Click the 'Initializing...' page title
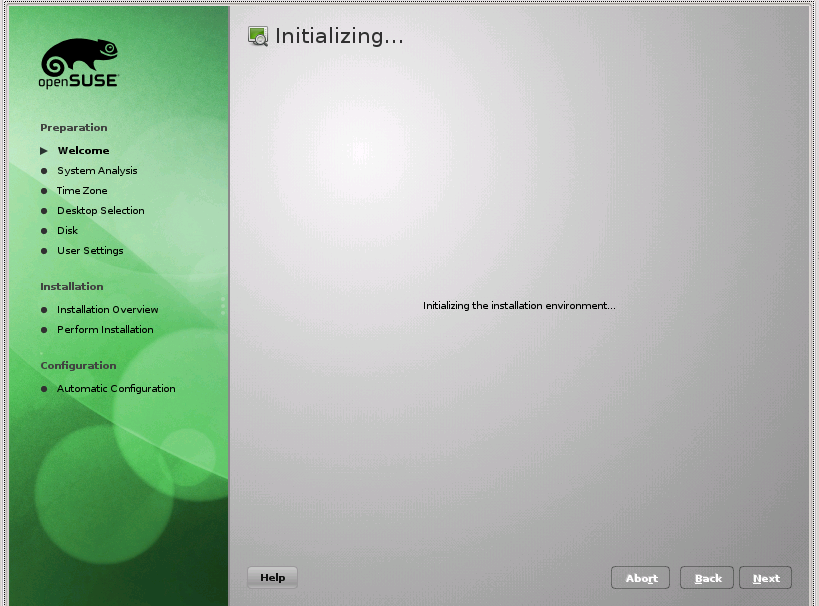 click(339, 36)
